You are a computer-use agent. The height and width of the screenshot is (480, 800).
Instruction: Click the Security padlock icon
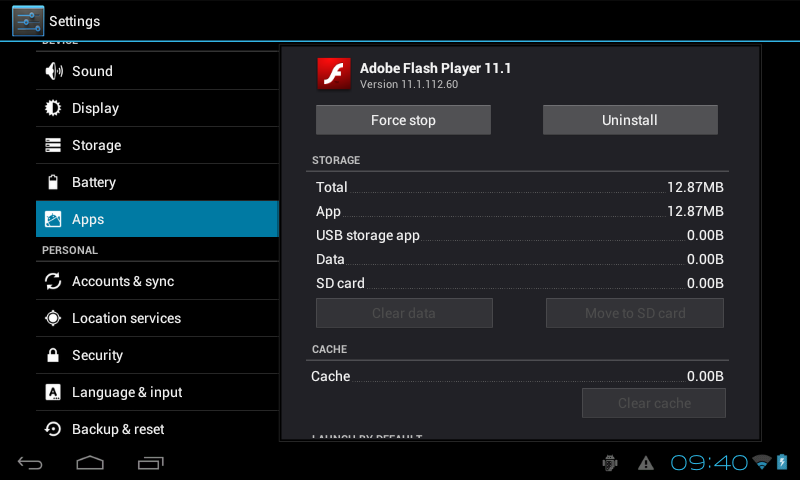tap(53, 355)
